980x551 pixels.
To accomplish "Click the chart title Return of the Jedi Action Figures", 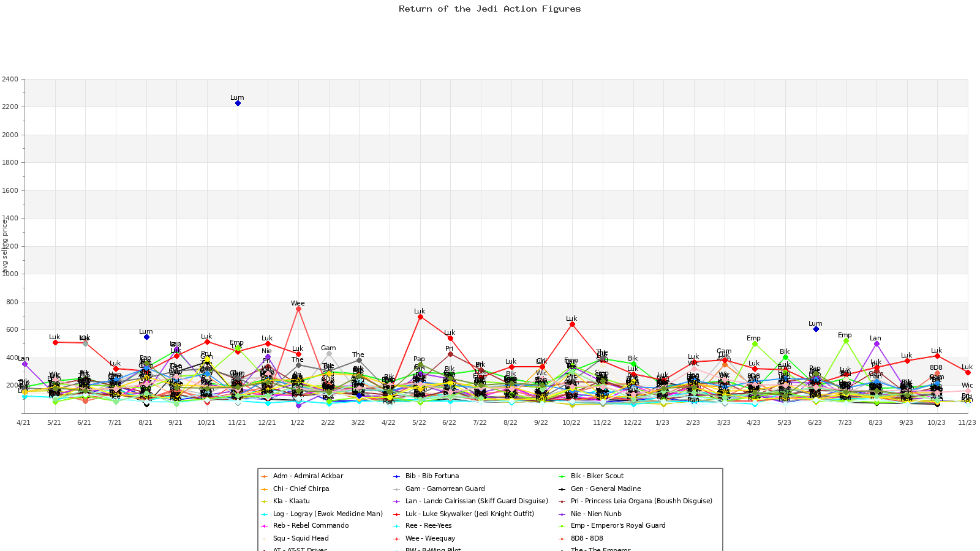I will (x=489, y=9).
